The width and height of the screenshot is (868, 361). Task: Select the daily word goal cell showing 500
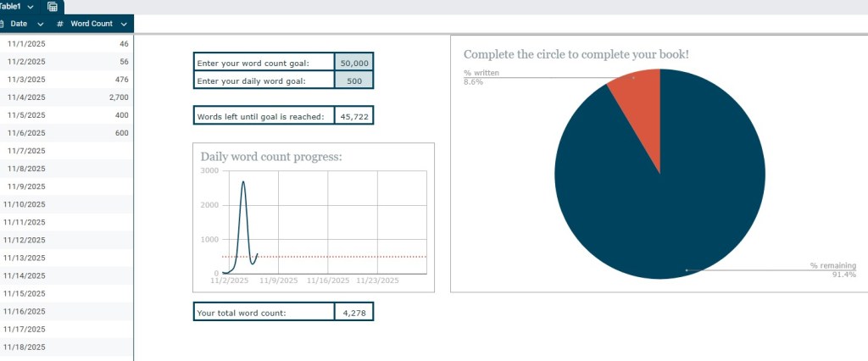(x=353, y=81)
